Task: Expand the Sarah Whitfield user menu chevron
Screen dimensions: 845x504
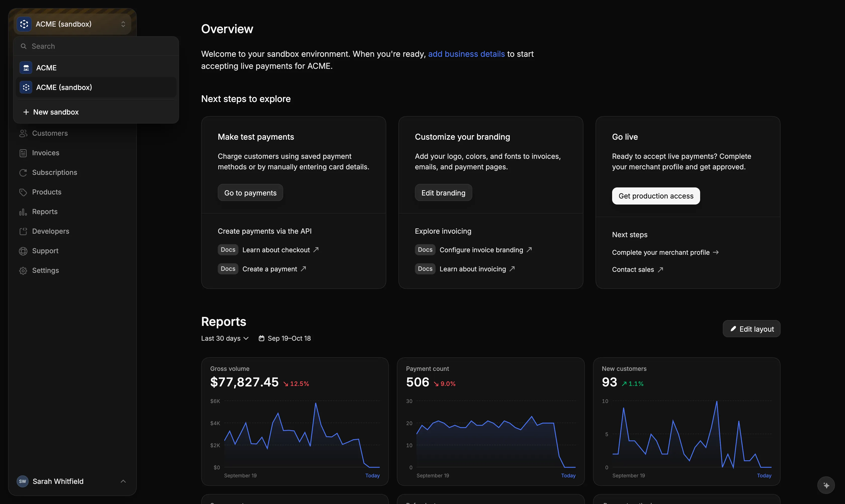Action: (x=123, y=481)
